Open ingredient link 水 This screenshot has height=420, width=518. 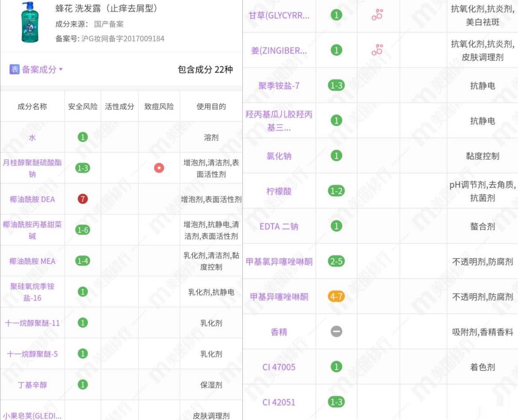tap(32, 137)
